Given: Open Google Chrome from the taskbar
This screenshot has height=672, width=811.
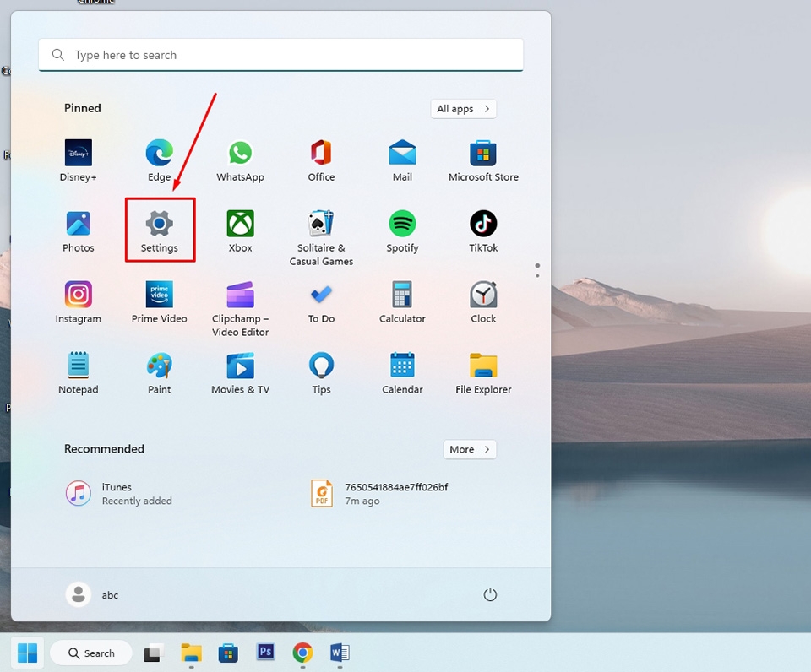Looking at the screenshot, I should click(302, 653).
